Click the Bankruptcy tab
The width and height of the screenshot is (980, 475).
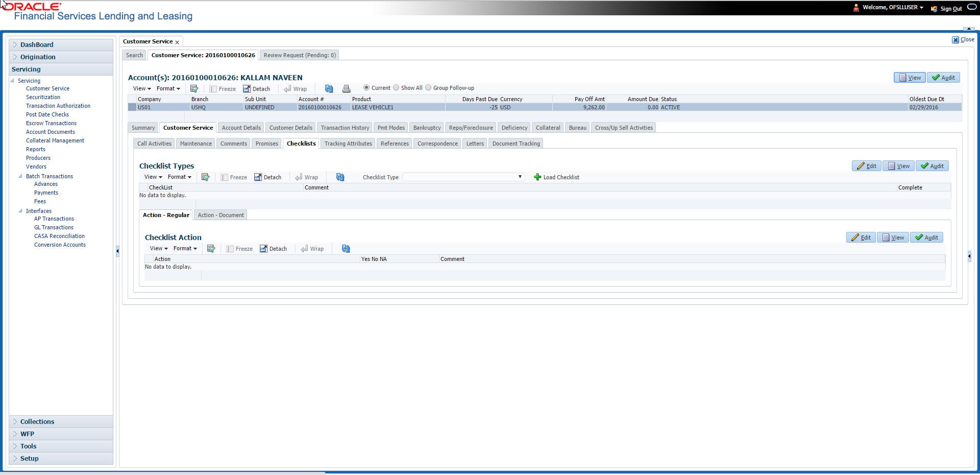click(x=427, y=128)
